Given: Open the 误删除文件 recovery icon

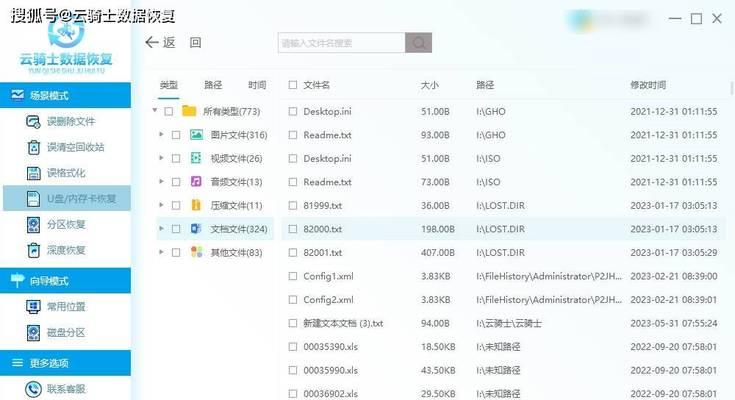Looking at the screenshot, I should [x=33, y=122].
